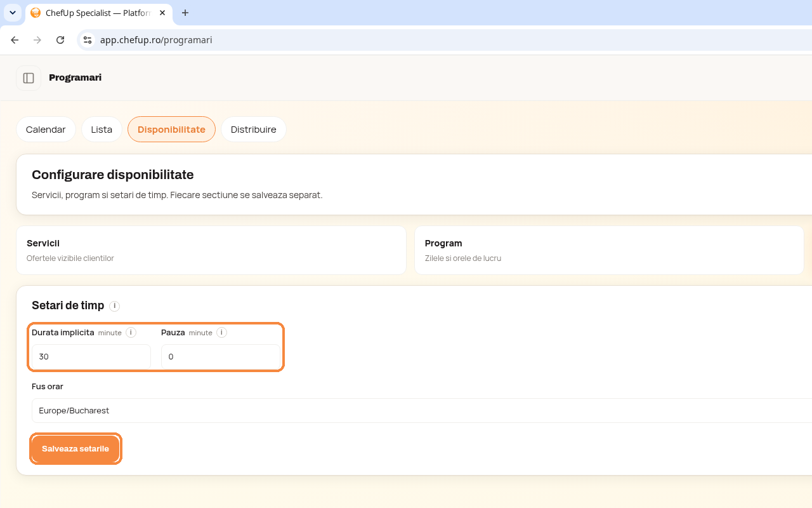Screen dimensions: 812x508
Task: Close the ChefUp Specialist tab
Action: [x=162, y=13]
